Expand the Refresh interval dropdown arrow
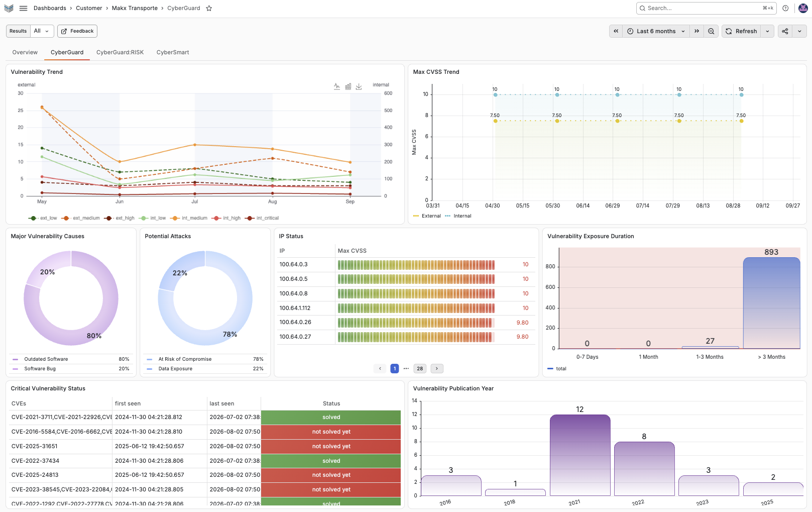The image size is (812, 512). coord(767,31)
